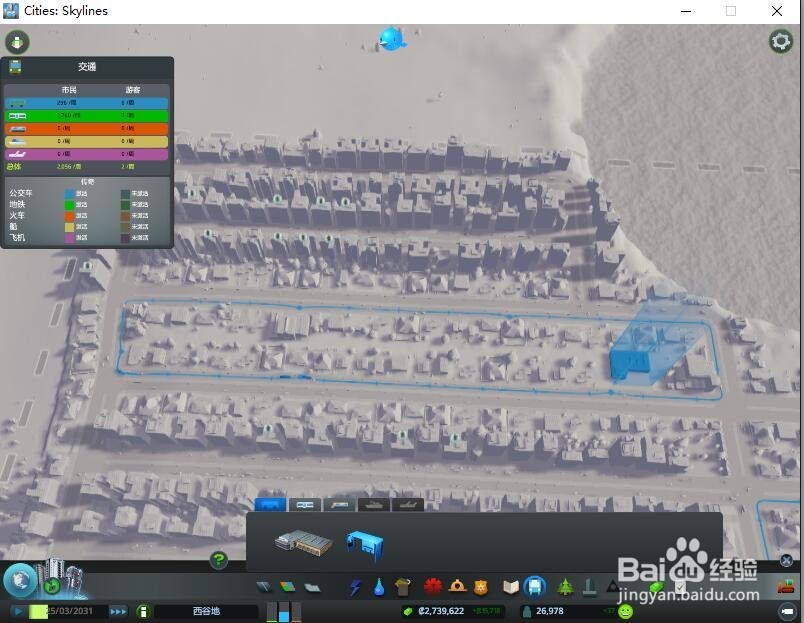Open the city info button
This screenshot has height=623, width=804.
tap(144, 611)
